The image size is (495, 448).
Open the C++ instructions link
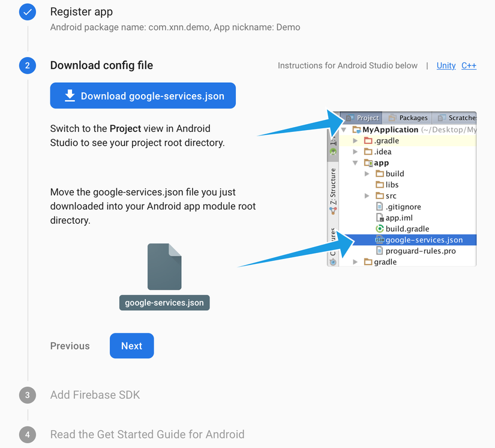click(469, 65)
